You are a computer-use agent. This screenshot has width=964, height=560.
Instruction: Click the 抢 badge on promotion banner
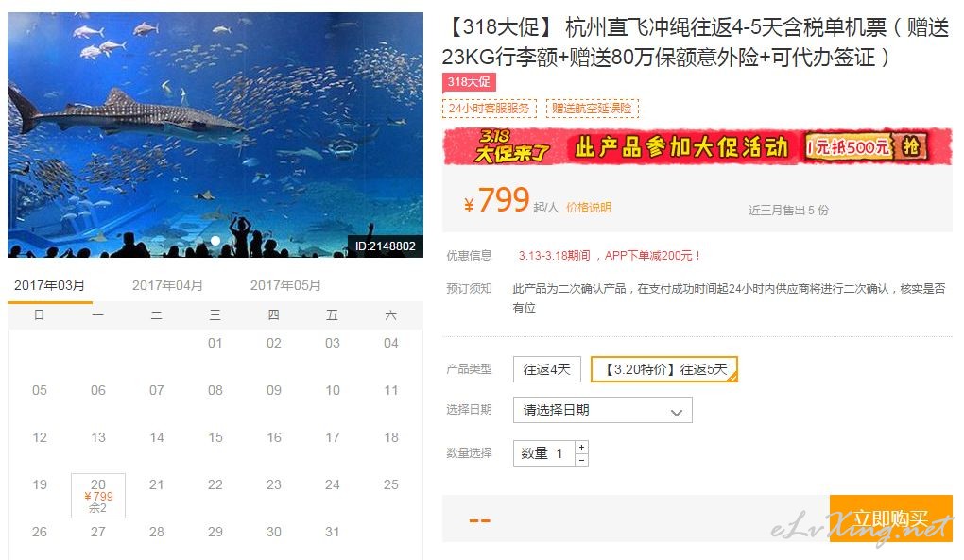(911, 146)
